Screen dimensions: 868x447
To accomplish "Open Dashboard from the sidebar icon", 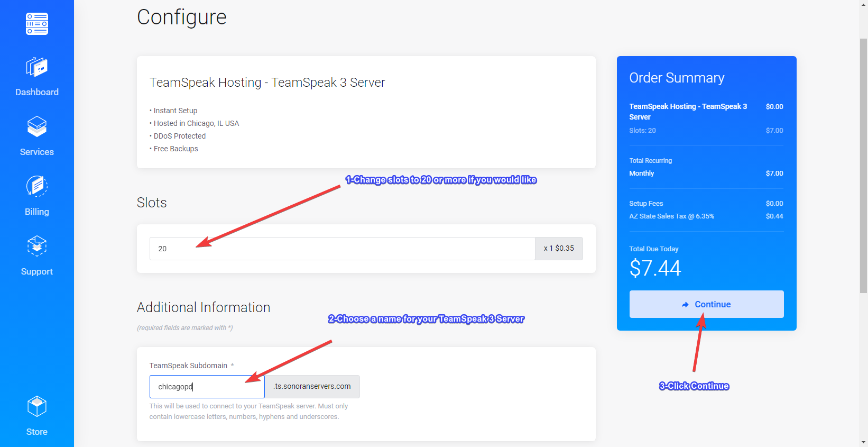I will [x=37, y=67].
